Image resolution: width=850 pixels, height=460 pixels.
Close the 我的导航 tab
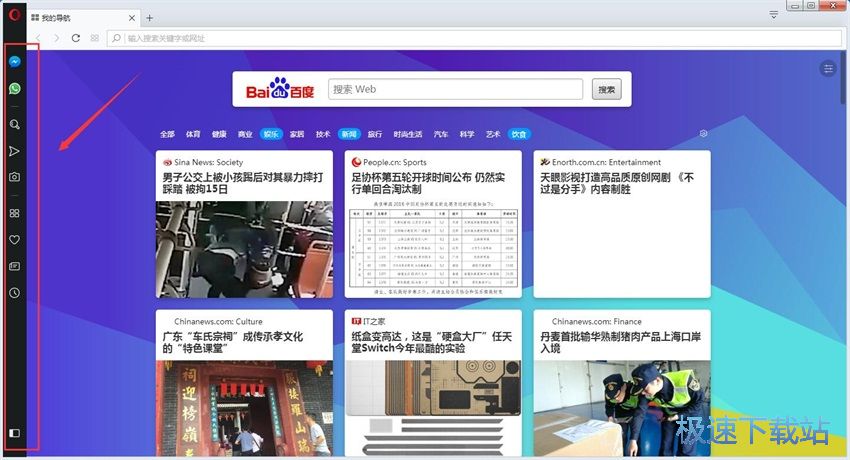point(132,18)
